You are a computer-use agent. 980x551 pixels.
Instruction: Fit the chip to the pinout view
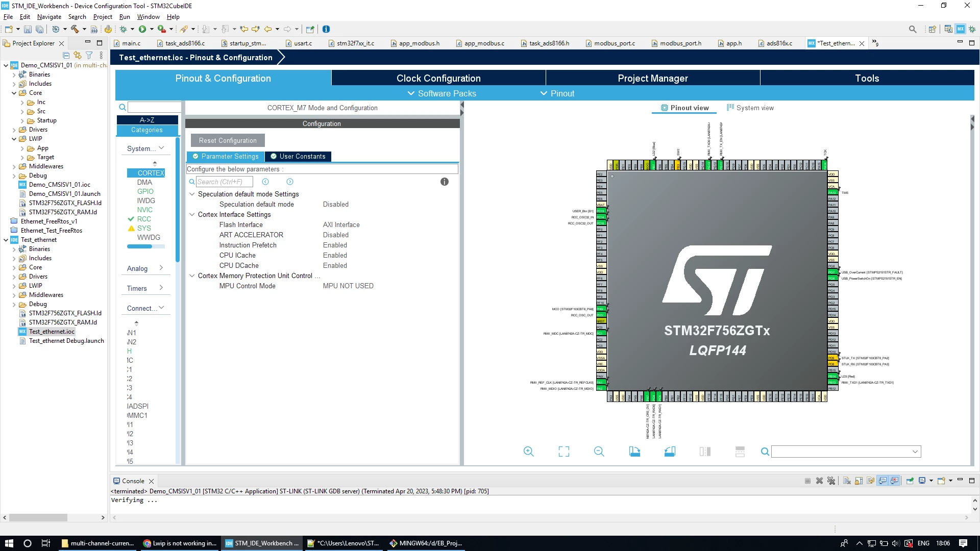563,452
